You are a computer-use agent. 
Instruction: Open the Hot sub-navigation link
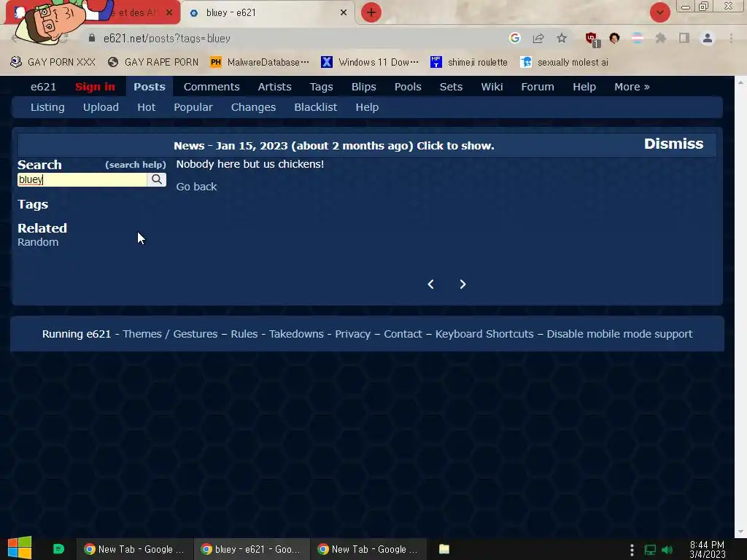[x=146, y=107]
